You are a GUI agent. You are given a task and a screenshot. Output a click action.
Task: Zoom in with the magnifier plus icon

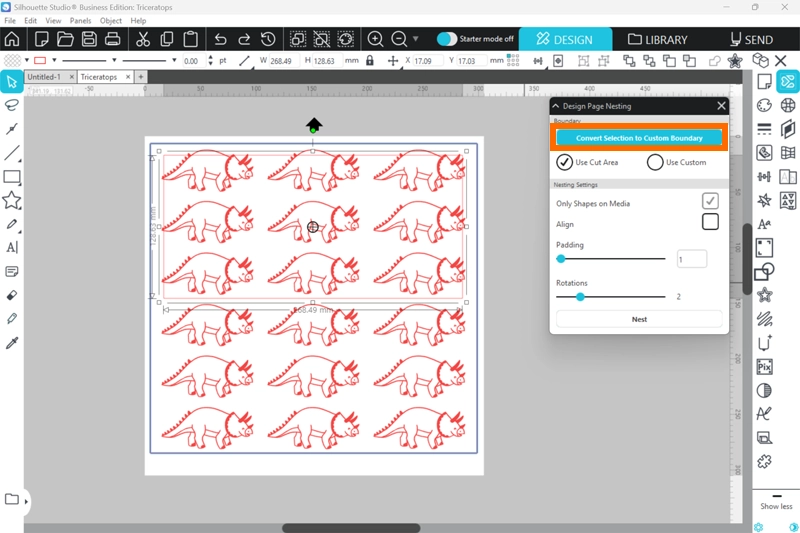(376, 39)
